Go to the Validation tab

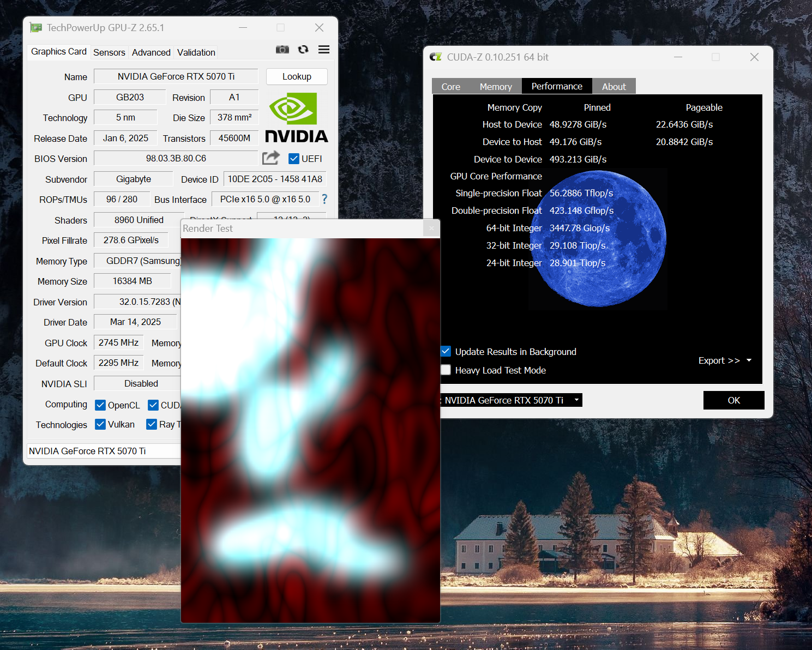pos(196,52)
